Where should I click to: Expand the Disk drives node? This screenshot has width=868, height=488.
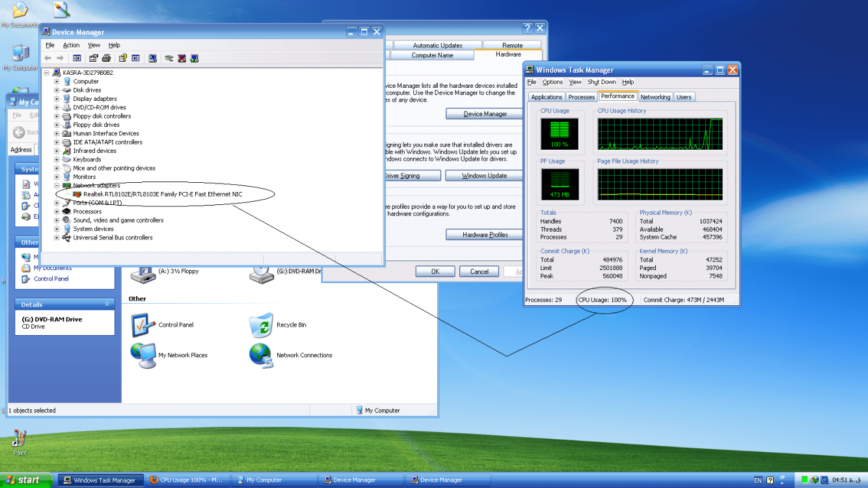[57, 90]
